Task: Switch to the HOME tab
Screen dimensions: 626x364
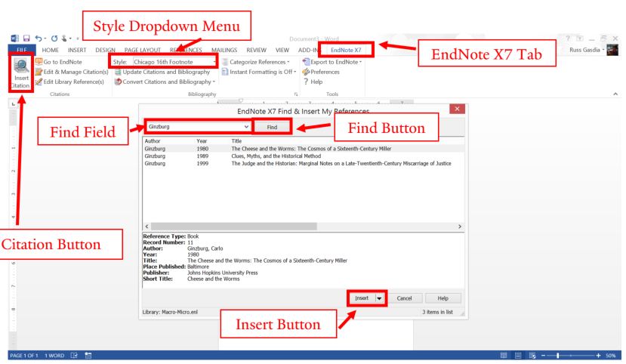Action: pos(51,50)
